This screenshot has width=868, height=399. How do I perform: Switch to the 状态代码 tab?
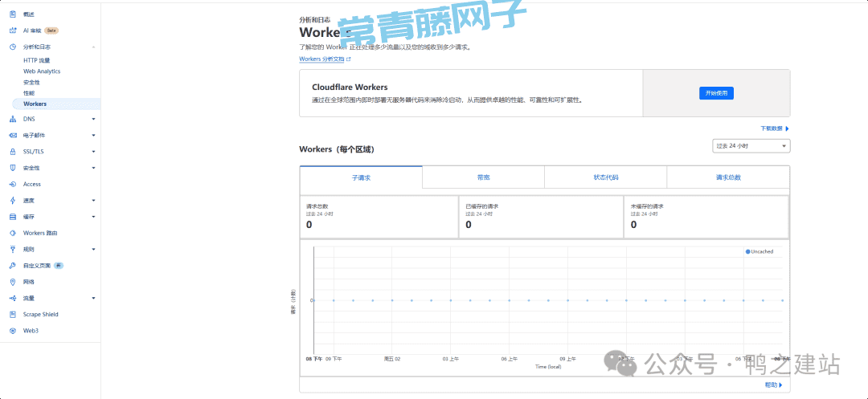pyautogui.click(x=606, y=177)
